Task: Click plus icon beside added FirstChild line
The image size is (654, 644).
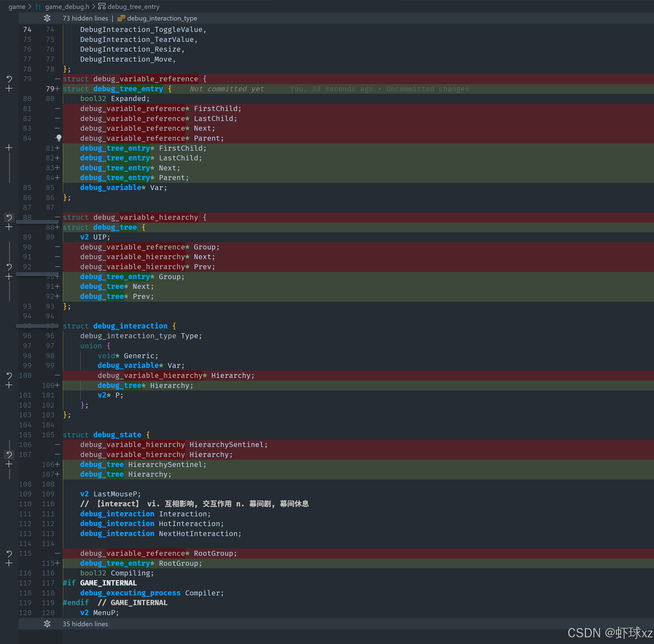Action: (9, 148)
